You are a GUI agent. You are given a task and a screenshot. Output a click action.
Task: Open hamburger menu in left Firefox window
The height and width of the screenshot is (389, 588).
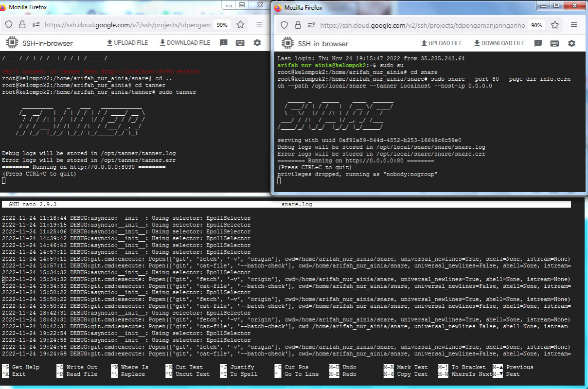click(260, 24)
